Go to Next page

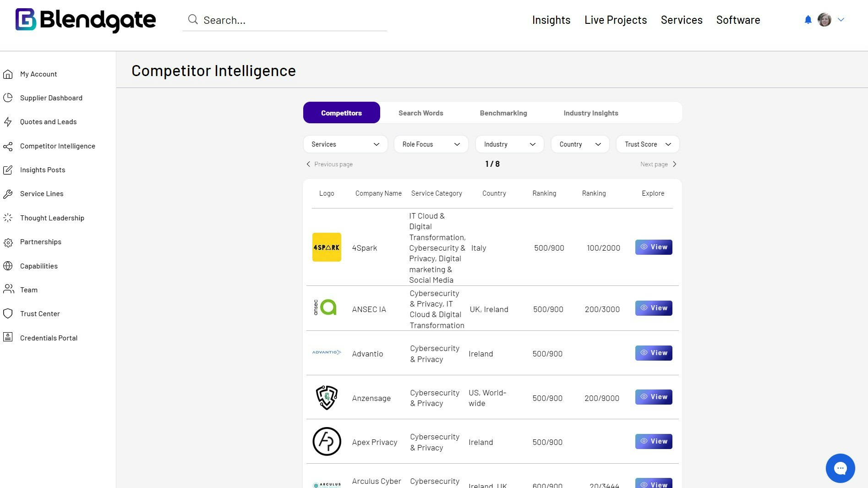pos(658,164)
